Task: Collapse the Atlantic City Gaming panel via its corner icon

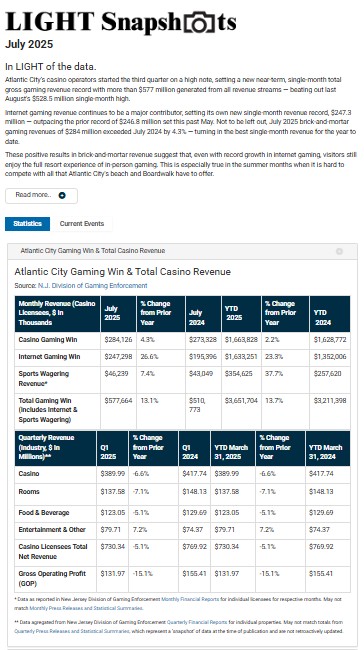Action: tap(339, 251)
